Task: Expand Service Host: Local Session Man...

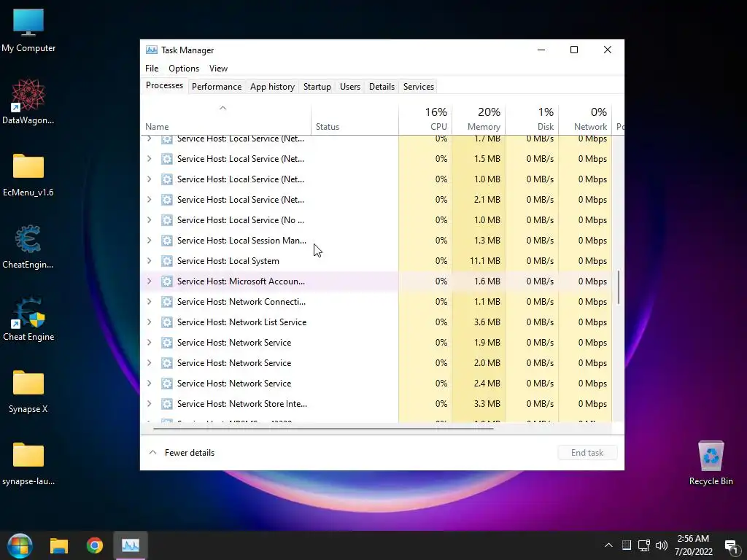Action: 149,241
